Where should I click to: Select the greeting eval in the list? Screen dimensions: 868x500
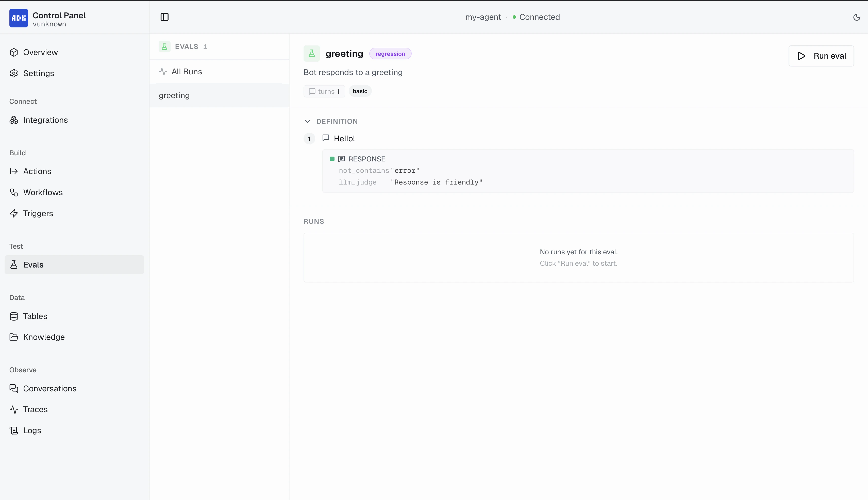coord(174,95)
